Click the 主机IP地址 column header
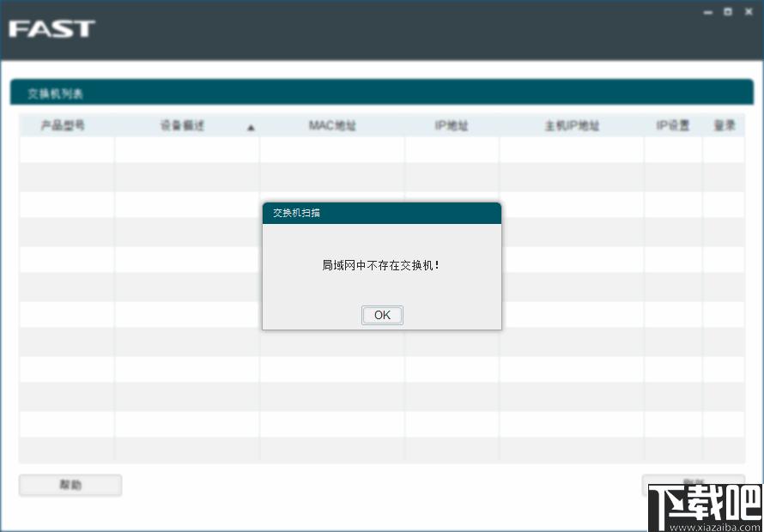Image resolution: width=764 pixels, height=532 pixels. (572, 126)
